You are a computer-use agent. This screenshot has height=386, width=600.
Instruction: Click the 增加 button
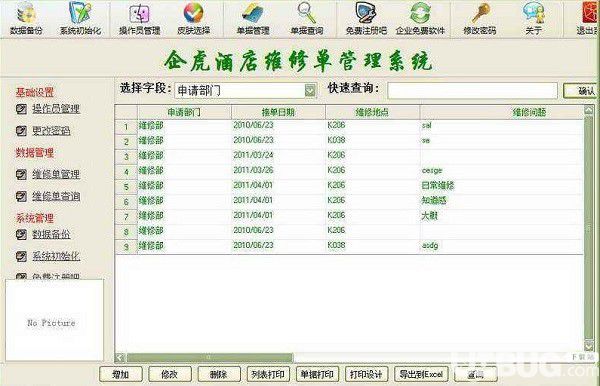coord(121,374)
